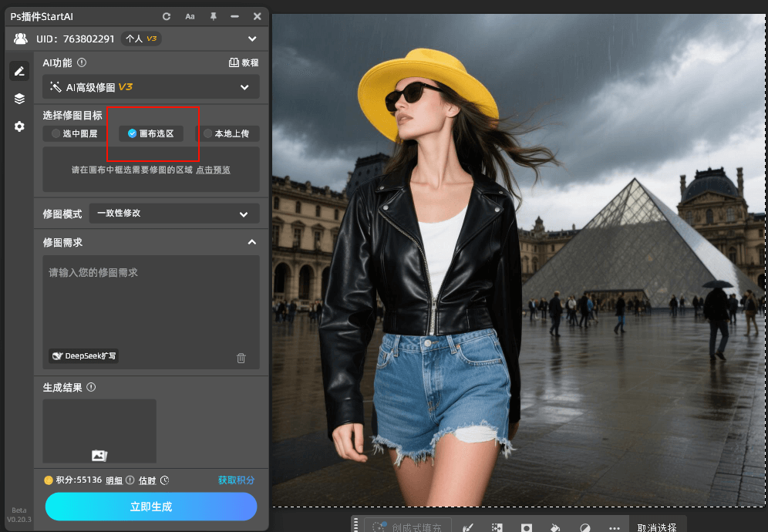Screen dimensions: 768x532
Task: Click the 立即生成 button
Action: tap(151, 507)
